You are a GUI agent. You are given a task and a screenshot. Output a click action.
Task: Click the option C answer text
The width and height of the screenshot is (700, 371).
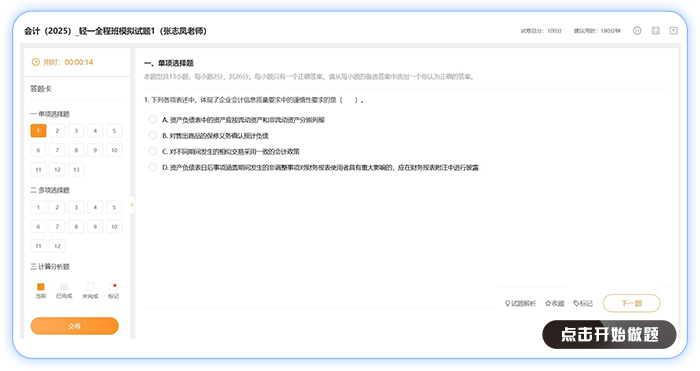[230, 151]
